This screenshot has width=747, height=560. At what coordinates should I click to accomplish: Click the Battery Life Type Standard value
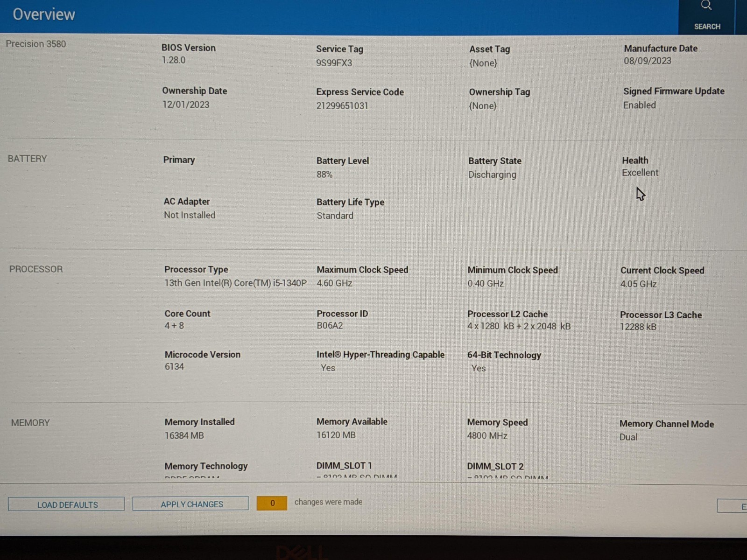click(x=335, y=216)
